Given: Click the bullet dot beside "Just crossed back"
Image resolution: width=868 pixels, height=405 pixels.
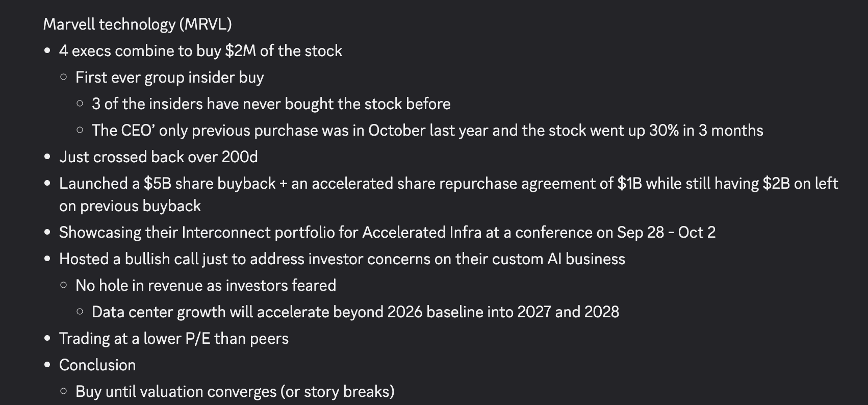Looking at the screenshot, I should point(47,157).
